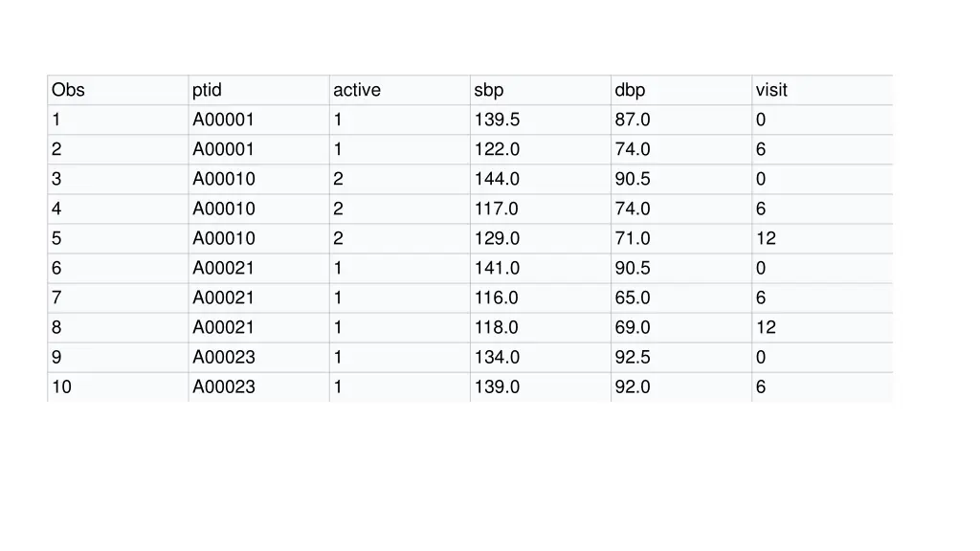This screenshot has height=551, width=980.
Task: Select the visit column header
Action: [771, 90]
